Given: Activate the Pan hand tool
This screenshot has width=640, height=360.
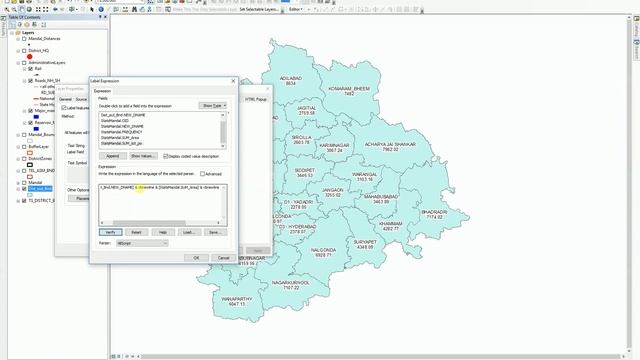Looking at the screenshot, I should (x=22, y=9).
